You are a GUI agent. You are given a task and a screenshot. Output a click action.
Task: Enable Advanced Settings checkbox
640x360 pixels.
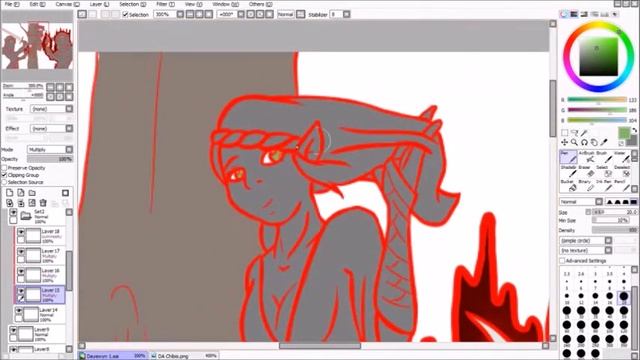tap(562, 260)
